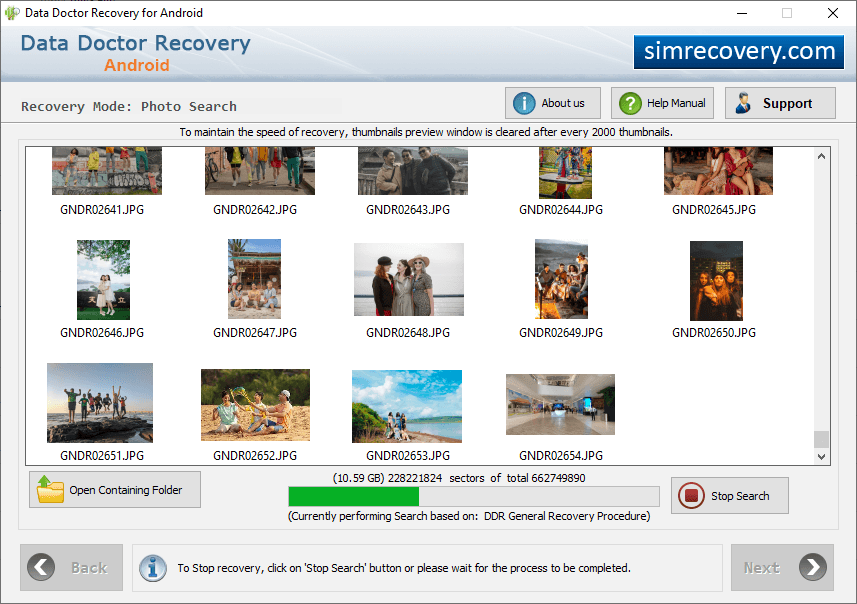Click the red stop icon in Stop Search
The image size is (857, 604).
(x=691, y=495)
